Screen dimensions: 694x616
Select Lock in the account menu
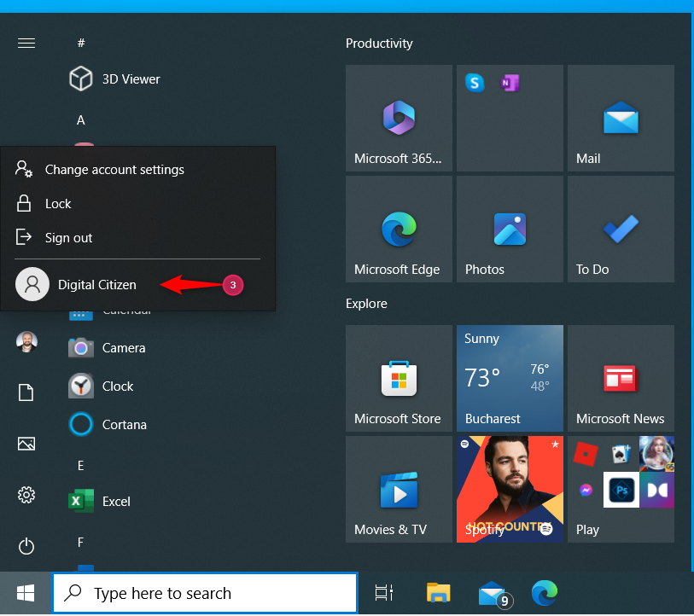[137, 204]
